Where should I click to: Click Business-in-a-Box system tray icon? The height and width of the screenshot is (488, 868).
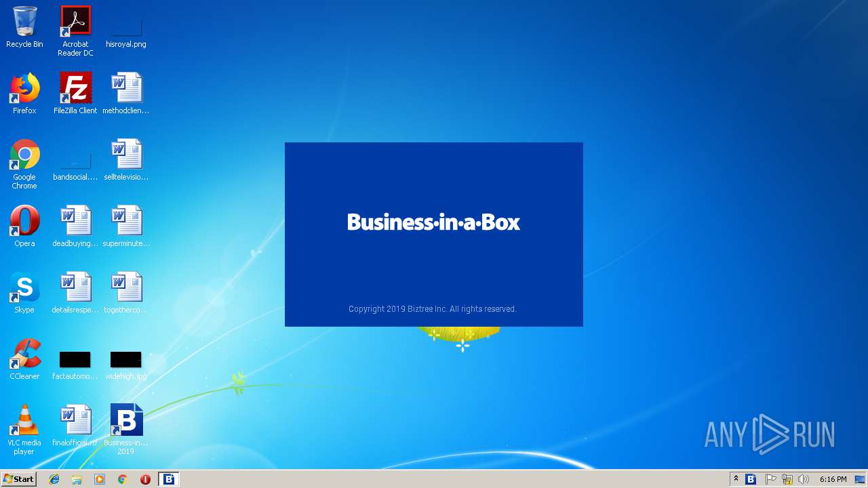pyautogui.click(x=751, y=479)
